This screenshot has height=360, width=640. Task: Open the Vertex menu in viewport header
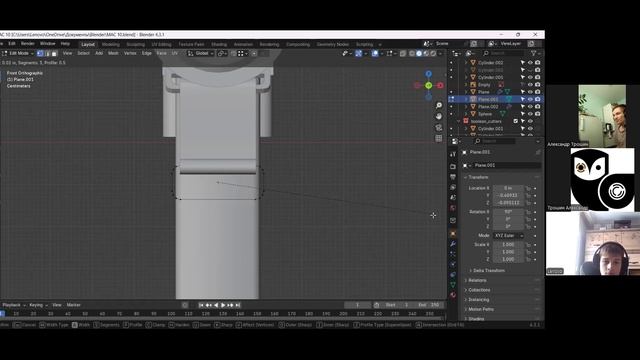tap(130, 53)
